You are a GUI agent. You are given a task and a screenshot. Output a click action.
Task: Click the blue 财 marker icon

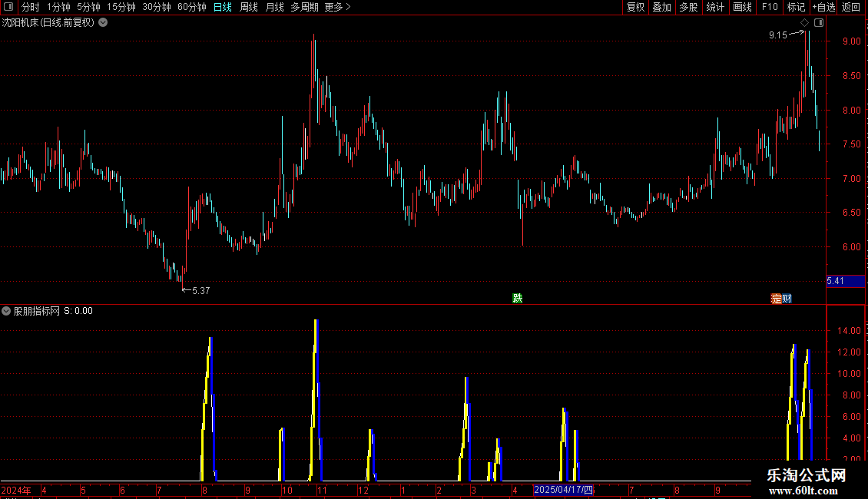[x=787, y=299]
